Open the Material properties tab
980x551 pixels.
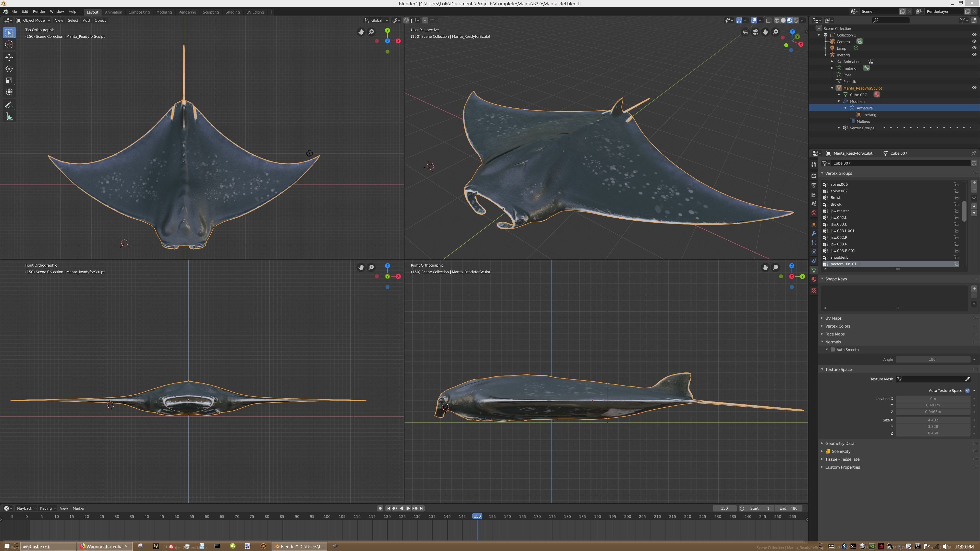pos(814,280)
